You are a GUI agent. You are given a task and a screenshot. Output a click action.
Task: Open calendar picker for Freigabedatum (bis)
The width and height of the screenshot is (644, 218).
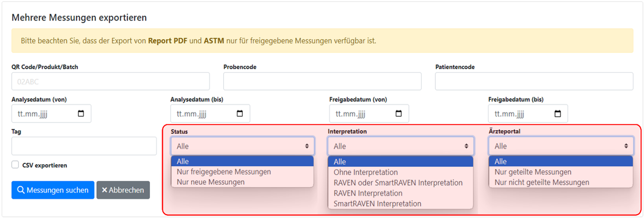(558, 114)
